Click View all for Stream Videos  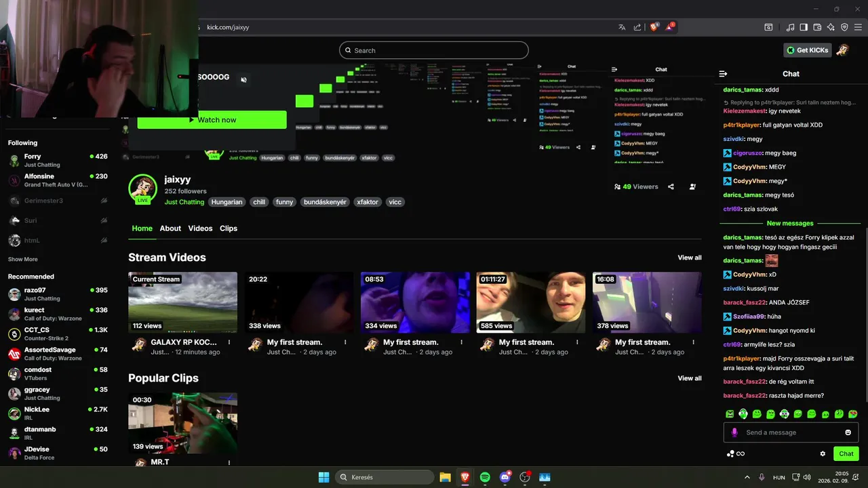(690, 258)
